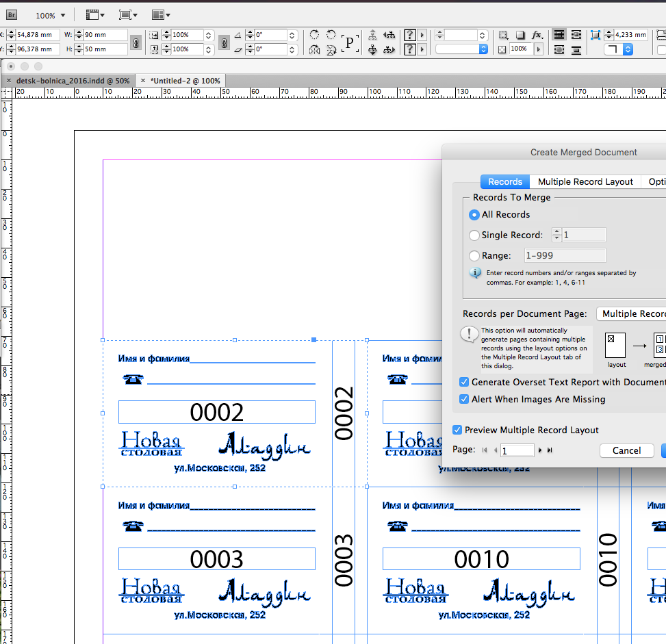Open the shear angle dropdown
666x644 pixels.
[x=292, y=50]
